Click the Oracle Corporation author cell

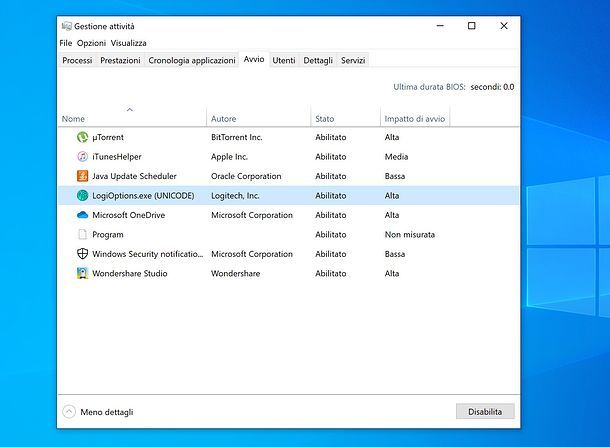click(x=246, y=176)
